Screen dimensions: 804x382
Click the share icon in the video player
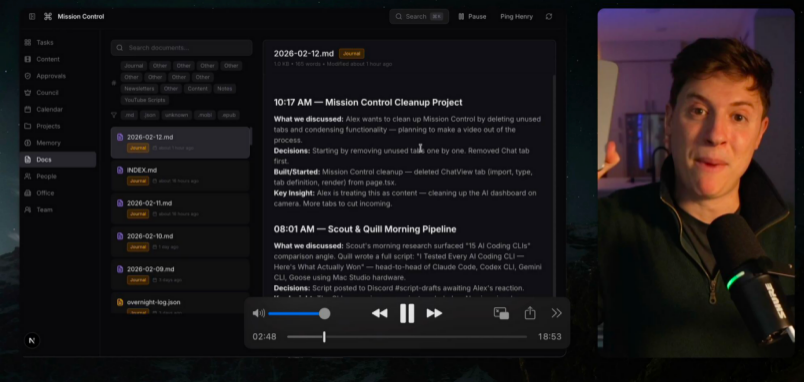tap(530, 313)
